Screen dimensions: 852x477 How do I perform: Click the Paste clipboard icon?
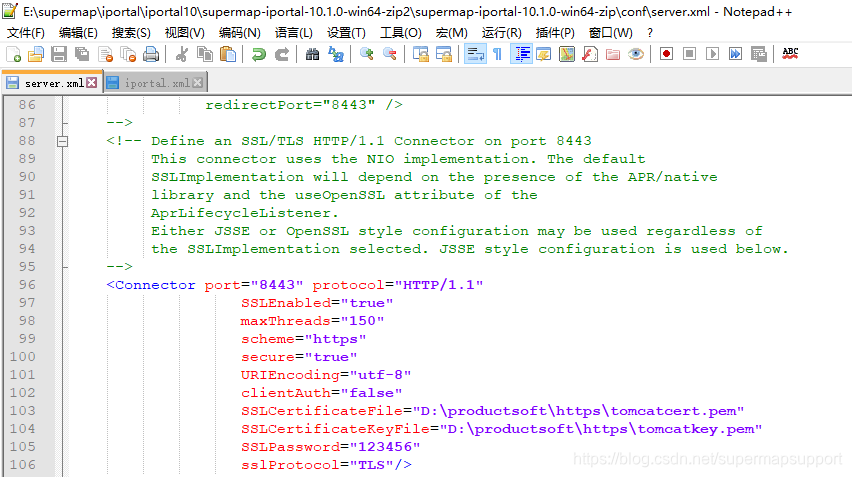click(x=228, y=54)
